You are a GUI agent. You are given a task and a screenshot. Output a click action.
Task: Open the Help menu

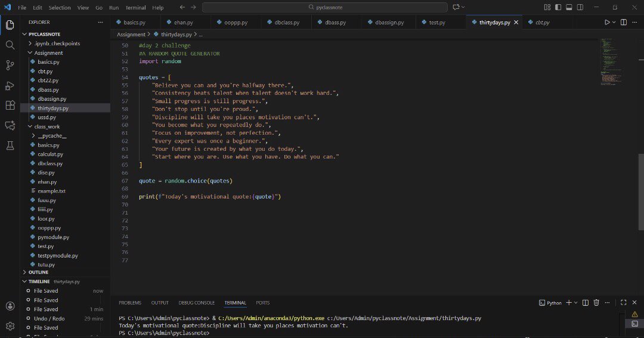click(157, 7)
